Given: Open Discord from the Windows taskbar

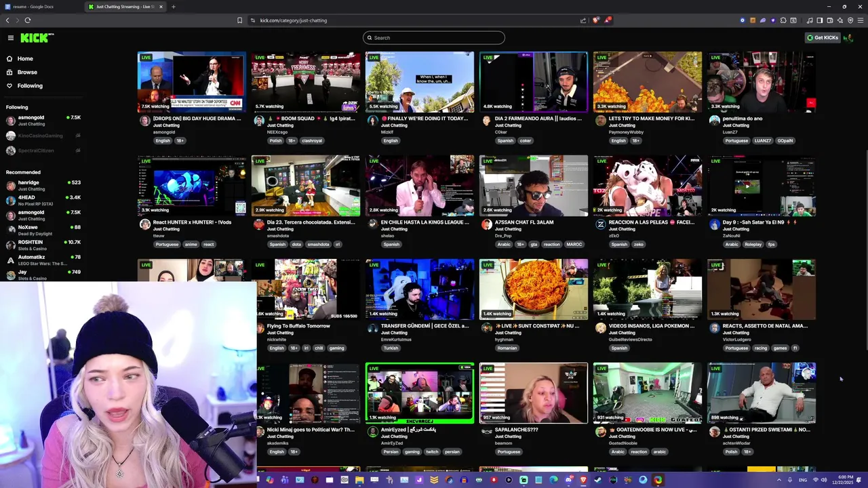Looking at the screenshot, I should [568, 481].
